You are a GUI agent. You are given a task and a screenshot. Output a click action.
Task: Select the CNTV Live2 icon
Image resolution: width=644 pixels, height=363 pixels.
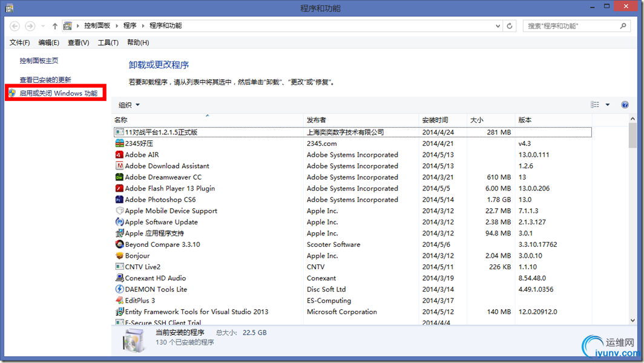click(x=119, y=267)
